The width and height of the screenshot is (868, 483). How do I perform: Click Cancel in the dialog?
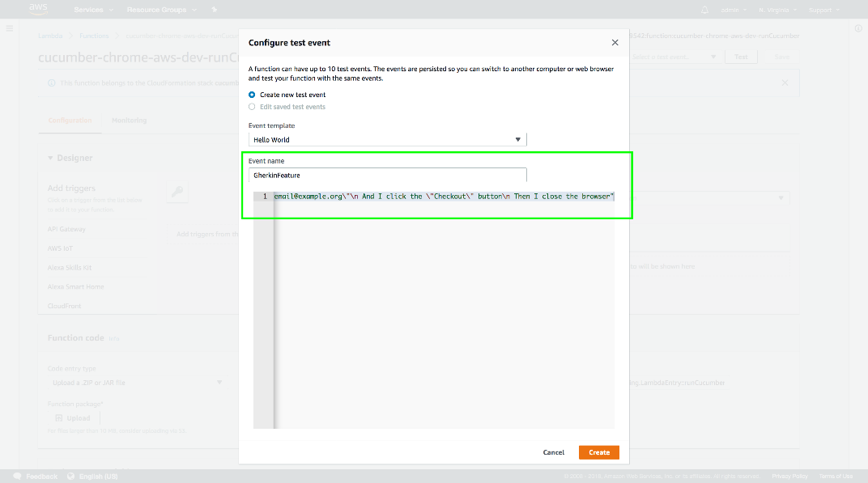click(x=554, y=452)
